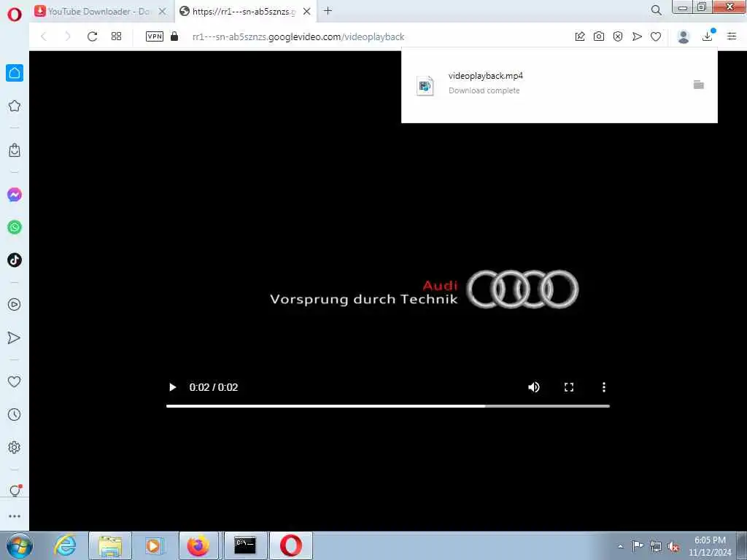Screen dimensions: 747x560
Task: Seek using the video progress bar
Action: (x=388, y=406)
